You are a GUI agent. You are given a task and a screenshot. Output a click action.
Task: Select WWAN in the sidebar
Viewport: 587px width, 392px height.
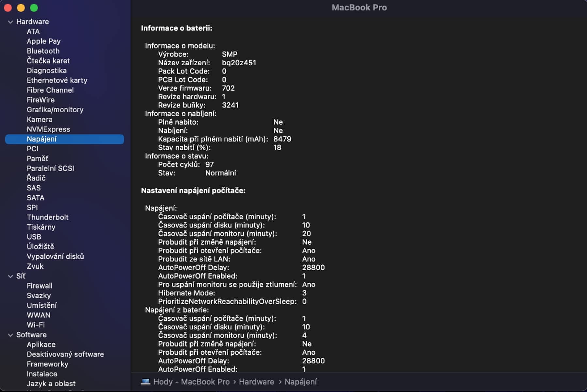tap(39, 315)
